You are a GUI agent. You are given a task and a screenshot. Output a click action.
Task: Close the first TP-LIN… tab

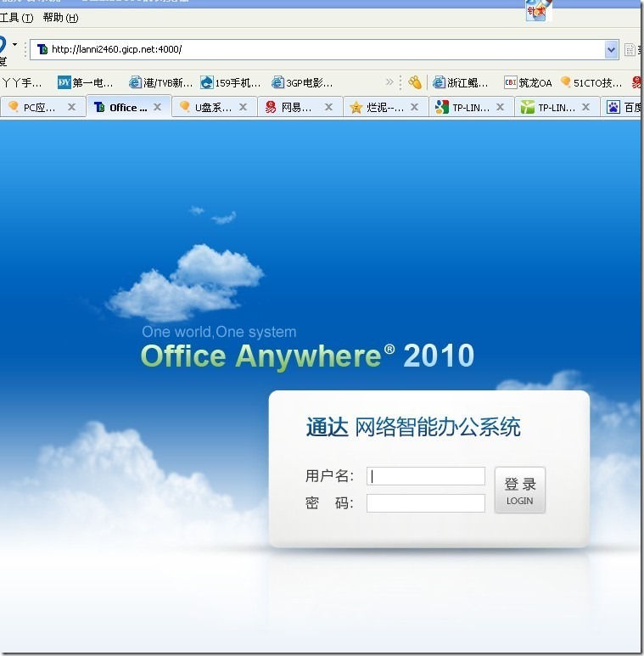[500, 107]
